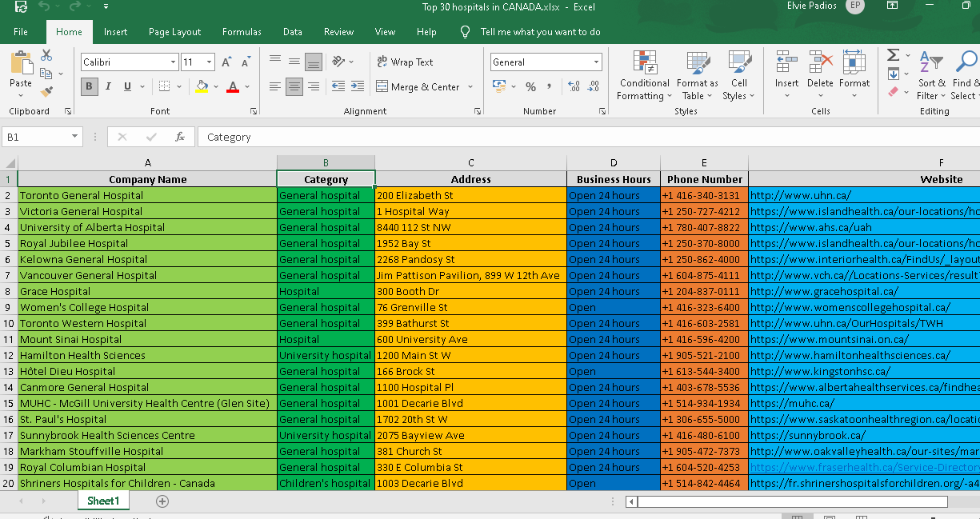Image resolution: width=980 pixels, height=519 pixels.
Task: Toggle Merge & Center
Action: (419, 86)
